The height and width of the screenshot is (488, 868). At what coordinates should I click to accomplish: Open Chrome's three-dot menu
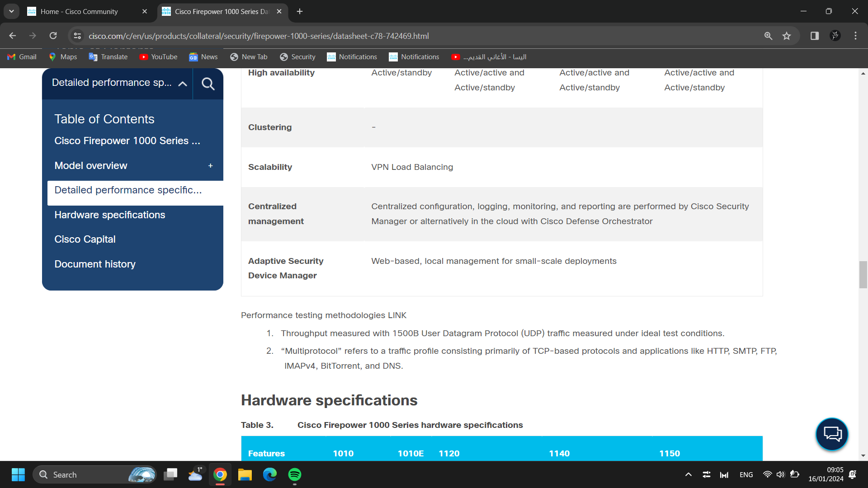(x=855, y=36)
